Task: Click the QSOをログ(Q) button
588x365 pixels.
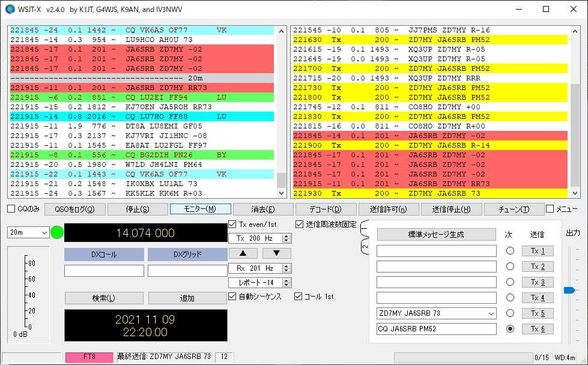Action: pos(74,209)
